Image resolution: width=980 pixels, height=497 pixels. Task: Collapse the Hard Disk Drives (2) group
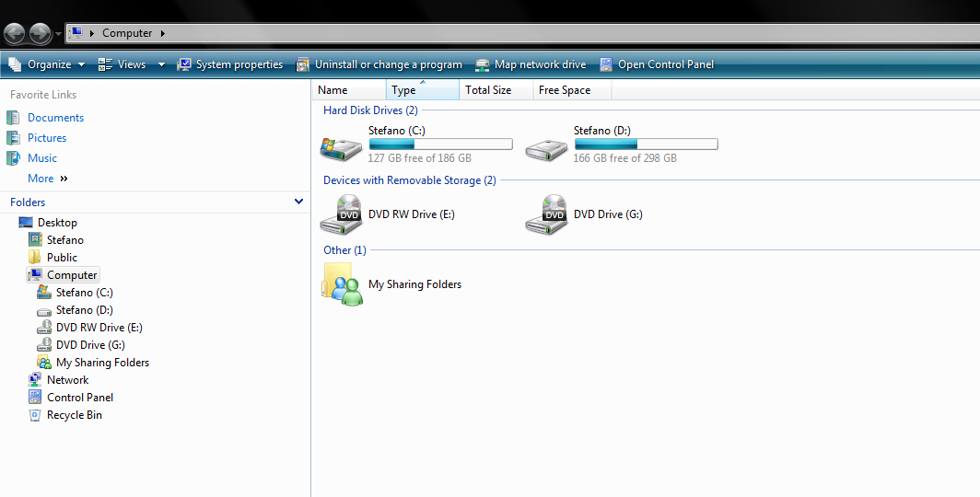click(x=370, y=110)
